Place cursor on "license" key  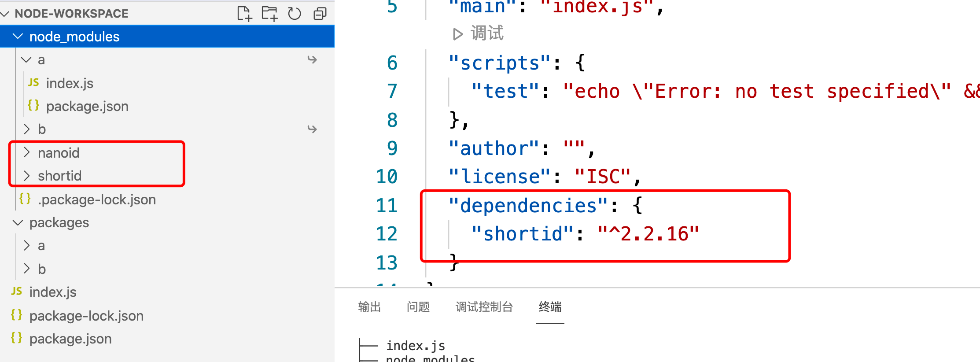[500, 177]
